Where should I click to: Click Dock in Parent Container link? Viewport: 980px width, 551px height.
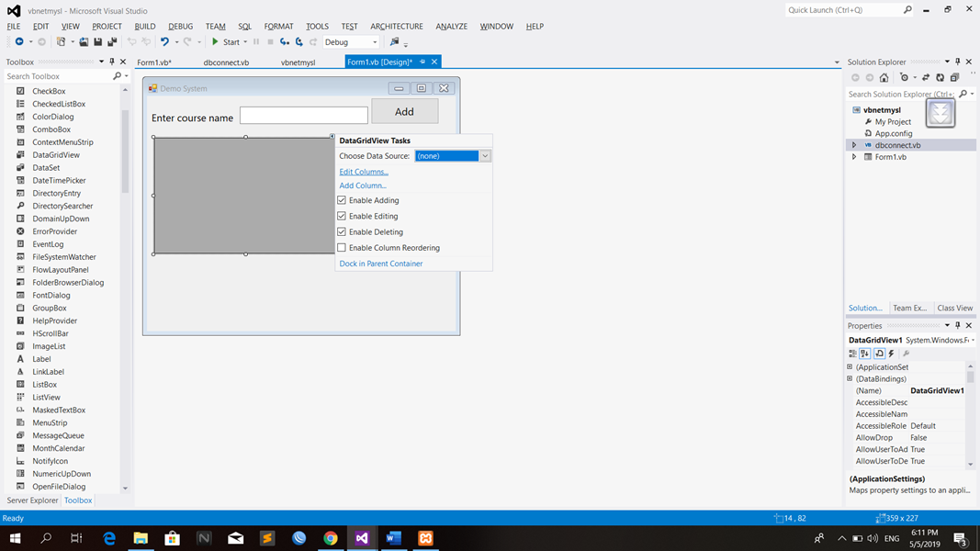tap(380, 264)
